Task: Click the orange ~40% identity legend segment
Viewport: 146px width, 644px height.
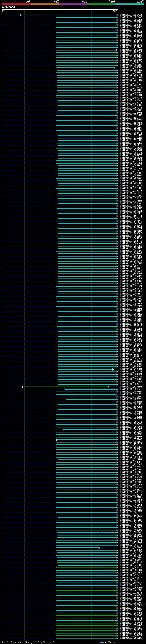Action: [x=45, y=4]
